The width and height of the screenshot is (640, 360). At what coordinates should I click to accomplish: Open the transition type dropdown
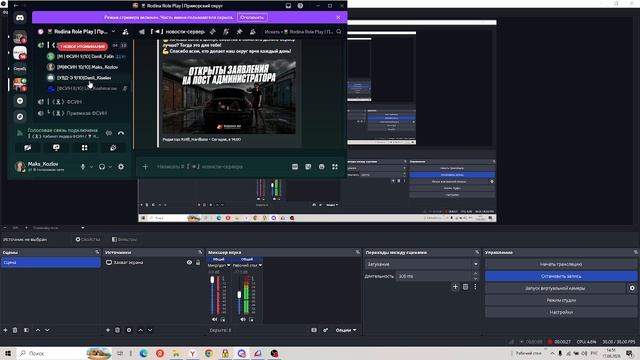tap(422, 264)
